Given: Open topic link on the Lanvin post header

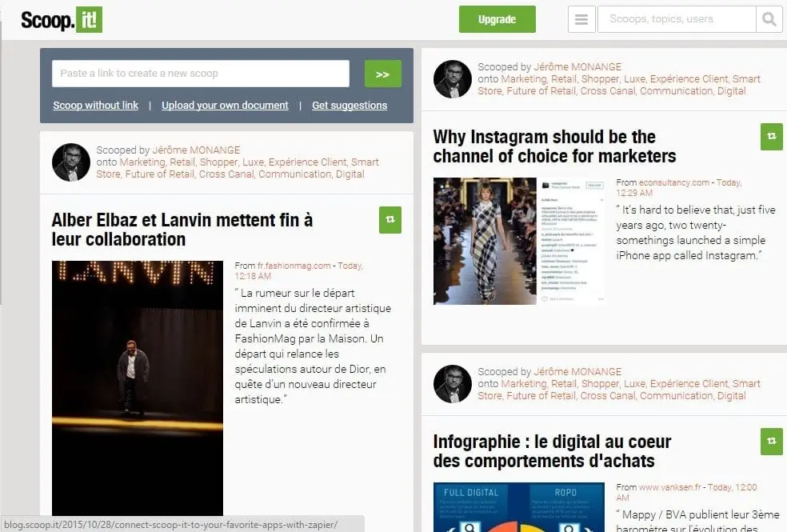Looking at the screenshot, I should click(x=238, y=168).
